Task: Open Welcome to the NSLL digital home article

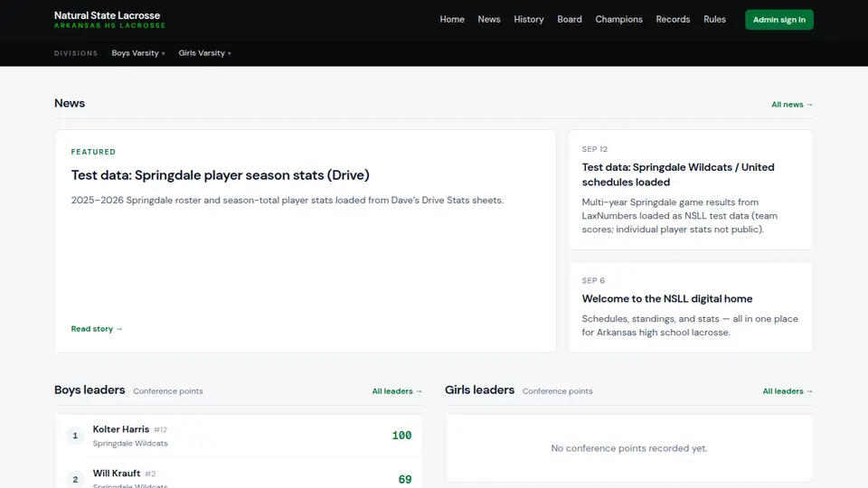Action: (x=667, y=299)
